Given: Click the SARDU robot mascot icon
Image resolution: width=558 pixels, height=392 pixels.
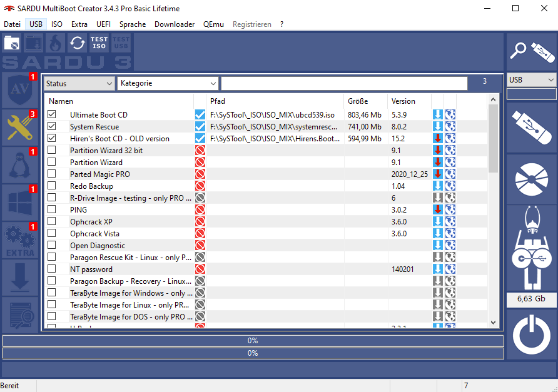Looking at the screenshot, I should (x=532, y=248).
